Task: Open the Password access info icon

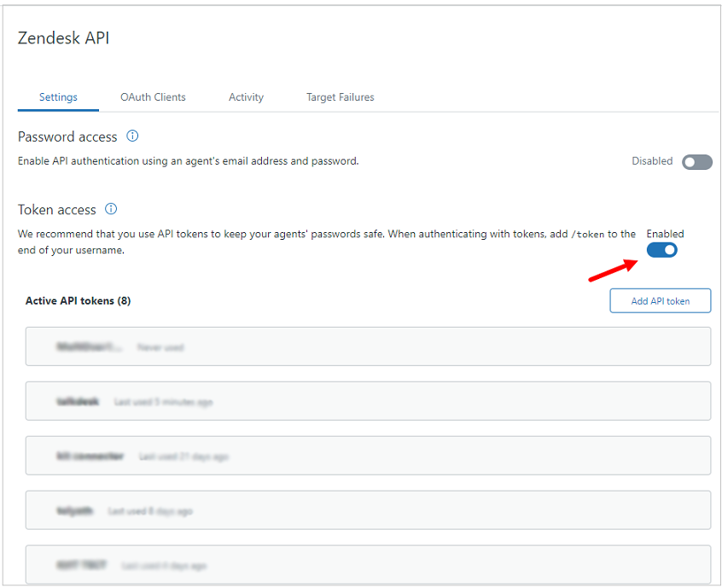Action: coord(132,136)
